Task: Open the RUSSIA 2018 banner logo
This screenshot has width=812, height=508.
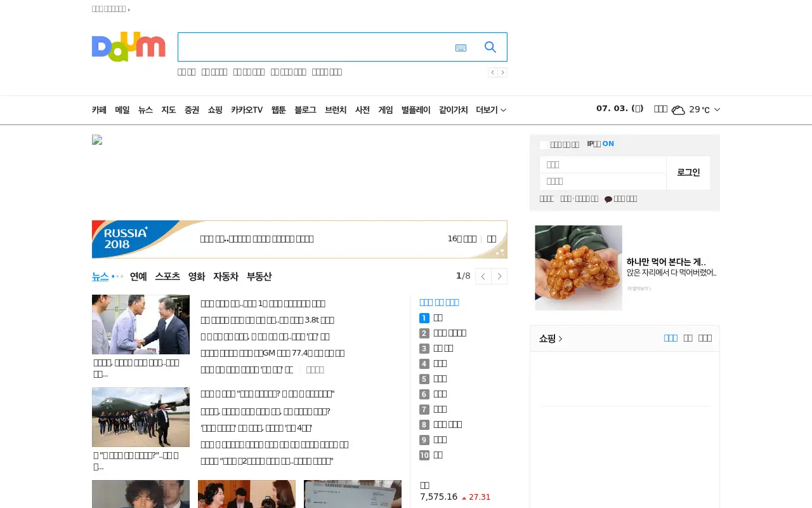Action: click(126, 239)
